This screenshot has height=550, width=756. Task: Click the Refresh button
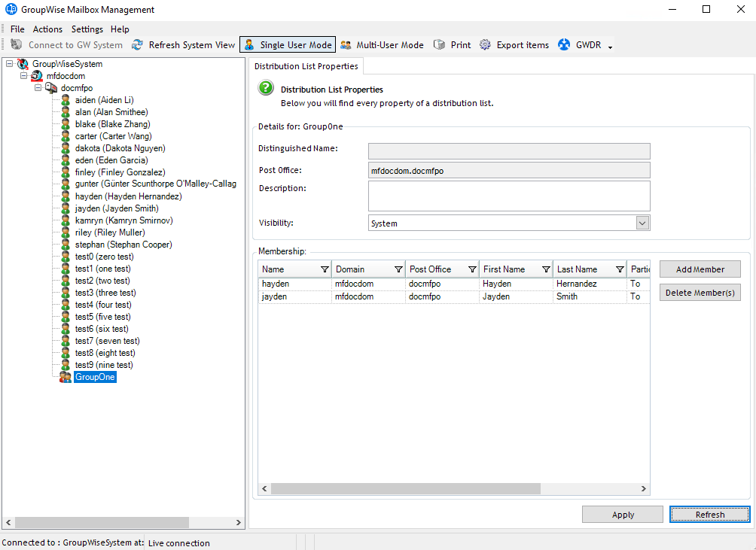(x=710, y=515)
